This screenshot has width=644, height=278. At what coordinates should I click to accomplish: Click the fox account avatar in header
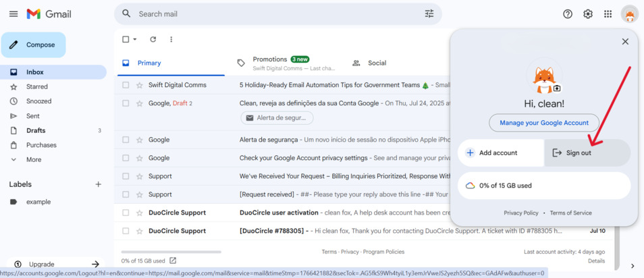coord(630,14)
